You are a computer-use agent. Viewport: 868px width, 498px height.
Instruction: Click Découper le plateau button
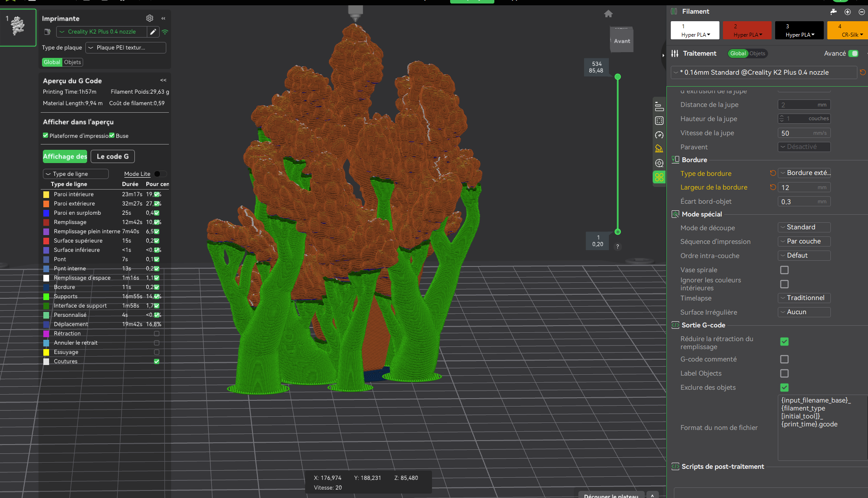611,495
